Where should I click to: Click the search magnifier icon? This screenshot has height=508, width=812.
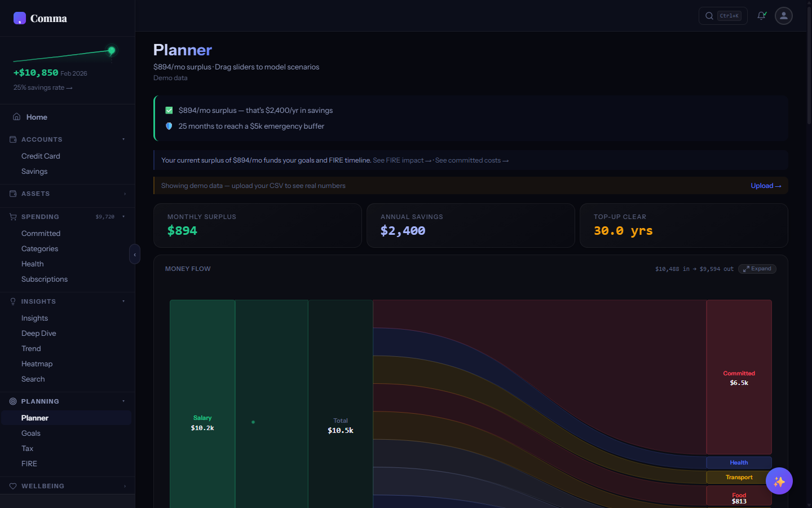click(x=709, y=16)
